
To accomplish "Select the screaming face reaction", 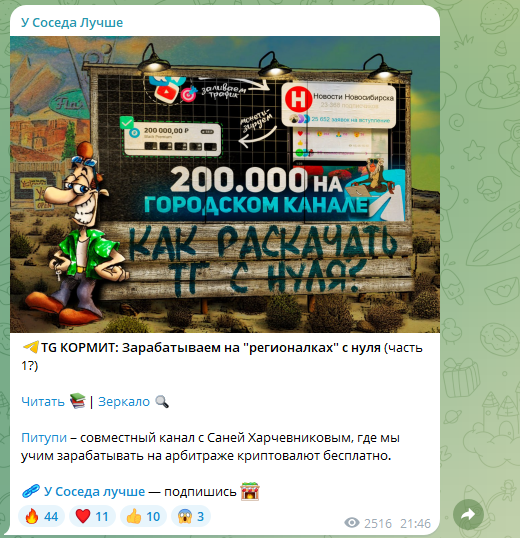I will 191,516.
